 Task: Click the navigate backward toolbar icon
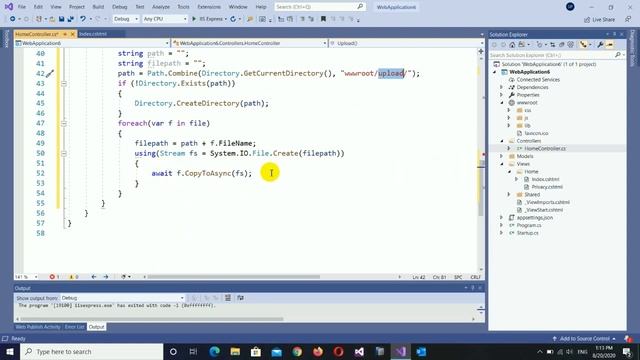[x=13, y=19]
